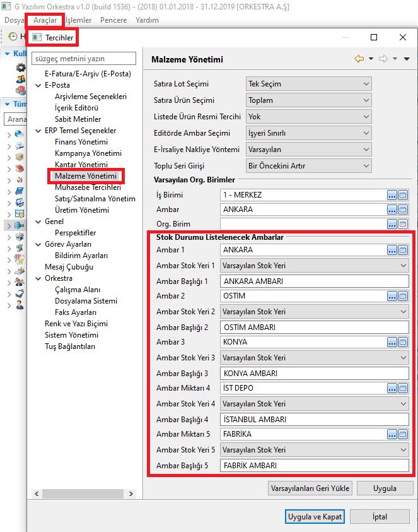This screenshot has width=418, height=532.
Task: Open the Ambar Stok Yeri 1 dropdown
Action: [x=315, y=266]
